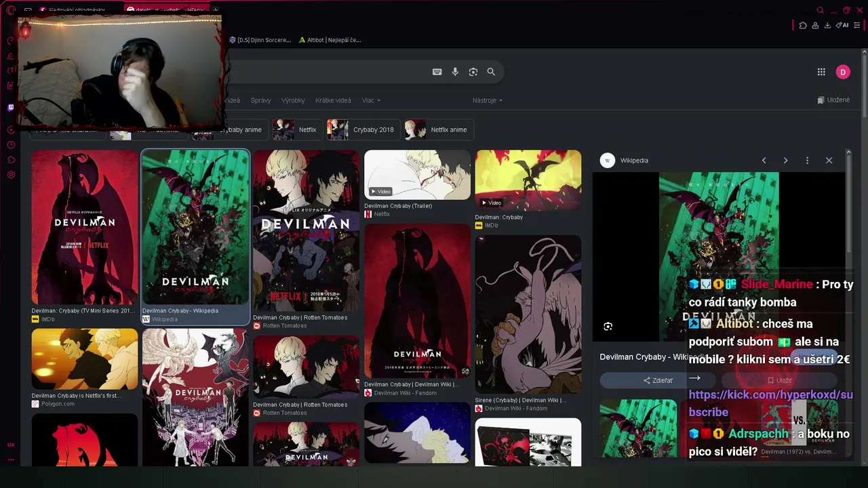Open the sidebar settings gear icon
The width and height of the screenshot is (868, 488).
click(x=11, y=175)
